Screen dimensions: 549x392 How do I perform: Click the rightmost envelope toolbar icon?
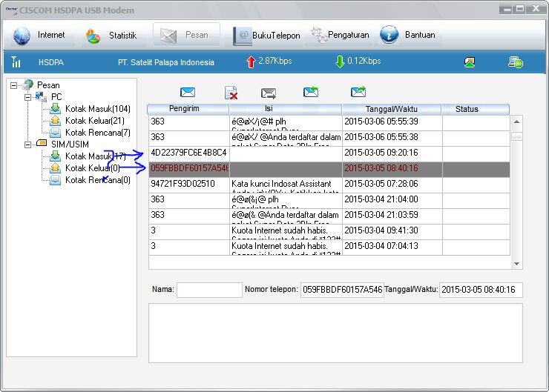point(358,92)
